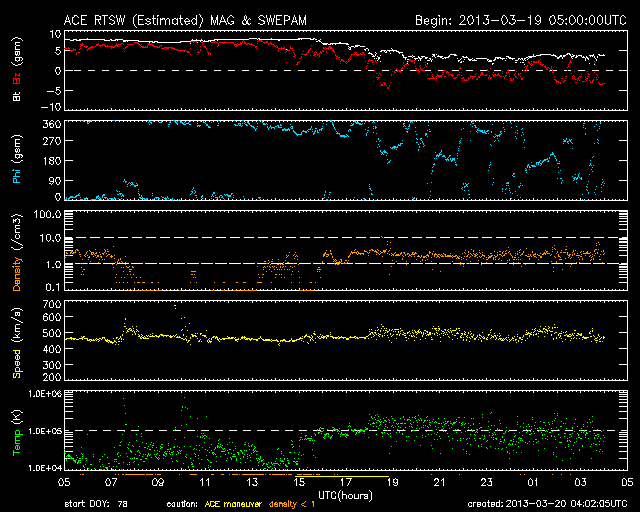
Task: Click the 13 hour tick label
Action: 253,483
